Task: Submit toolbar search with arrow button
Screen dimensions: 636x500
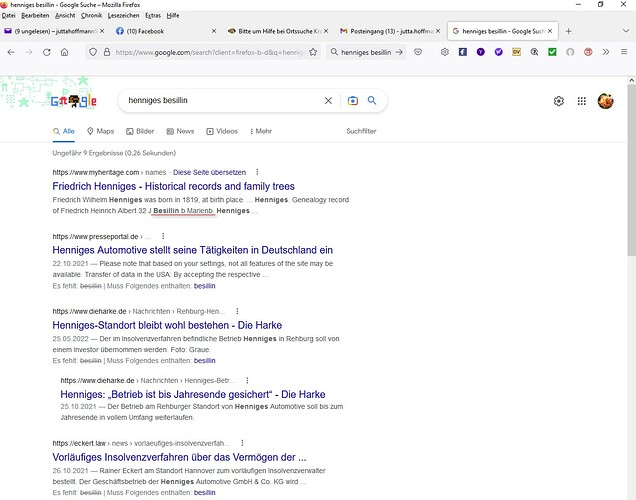Action: click(400, 52)
